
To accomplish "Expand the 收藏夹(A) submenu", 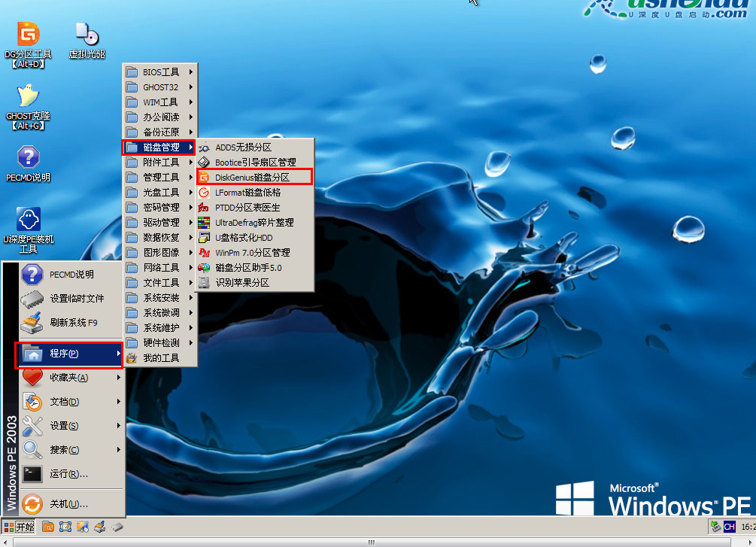I will [x=69, y=378].
